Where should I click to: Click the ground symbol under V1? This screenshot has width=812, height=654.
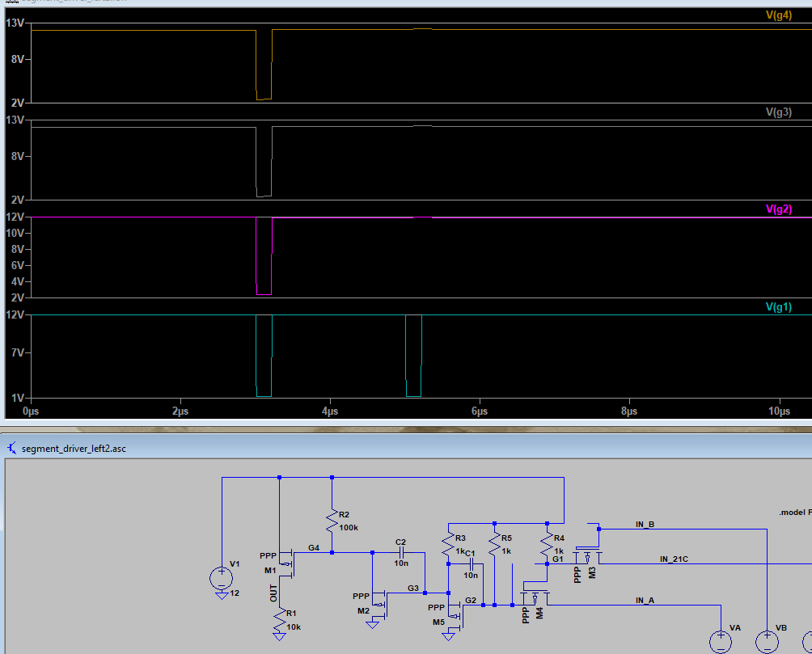(x=222, y=596)
